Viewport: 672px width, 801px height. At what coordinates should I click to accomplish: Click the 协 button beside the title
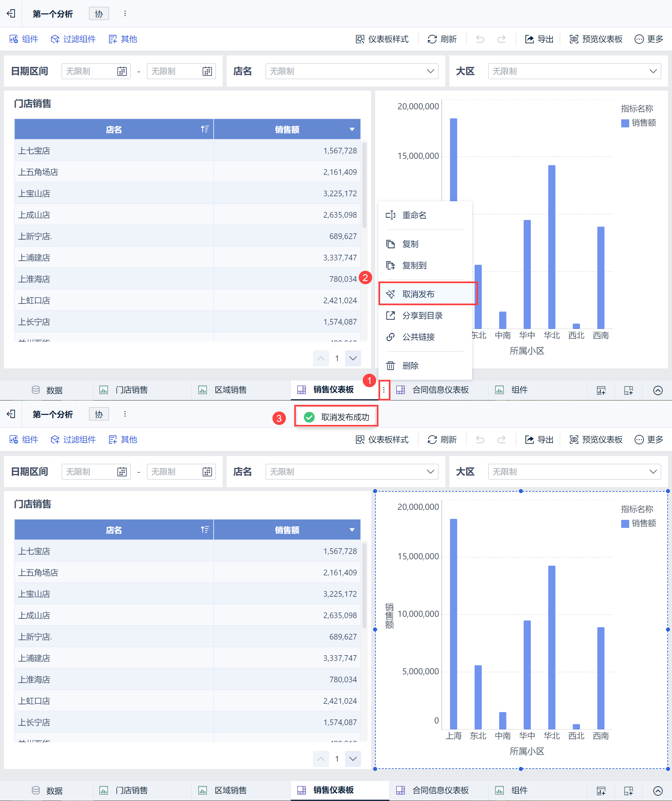click(99, 14)
